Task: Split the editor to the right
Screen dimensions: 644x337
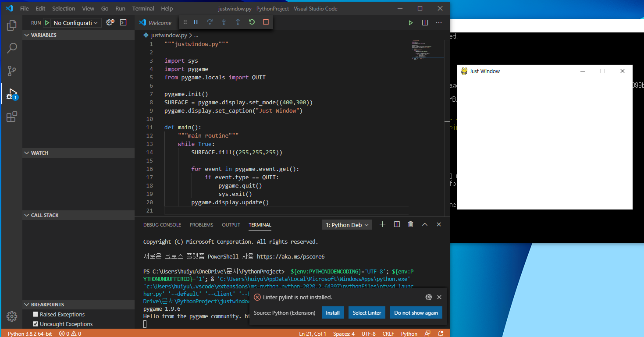Action: [x=425, y=23]
